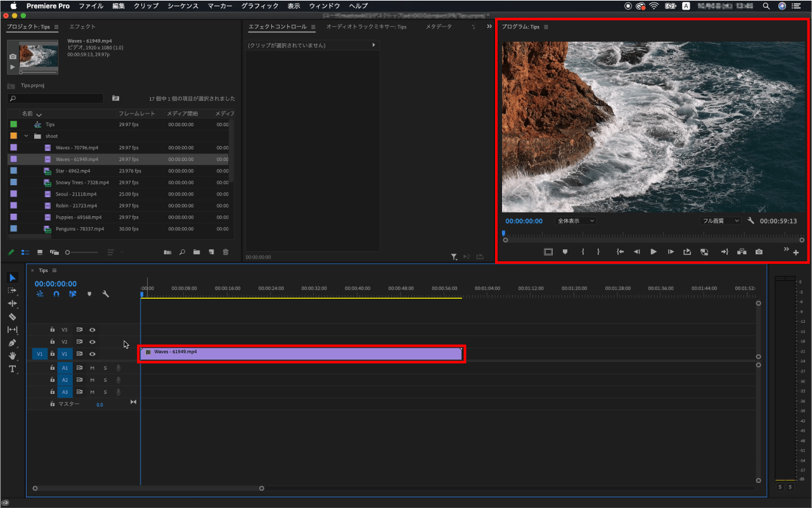Click Add Marker in Program monitor
This screenshot has height=508, width=812.
565,252
